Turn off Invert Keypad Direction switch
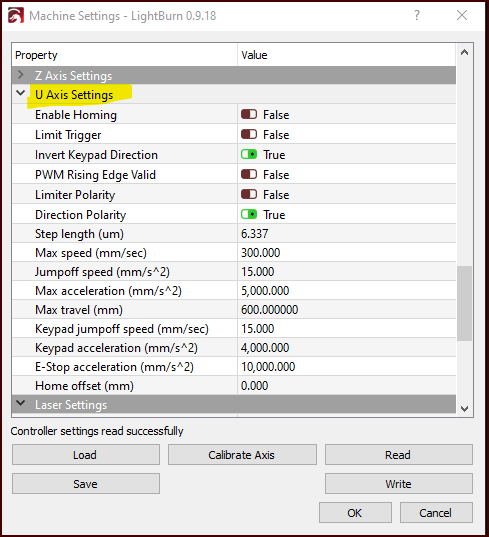The height and width of the screenshot is (537, 489). (x=249, y=154)
